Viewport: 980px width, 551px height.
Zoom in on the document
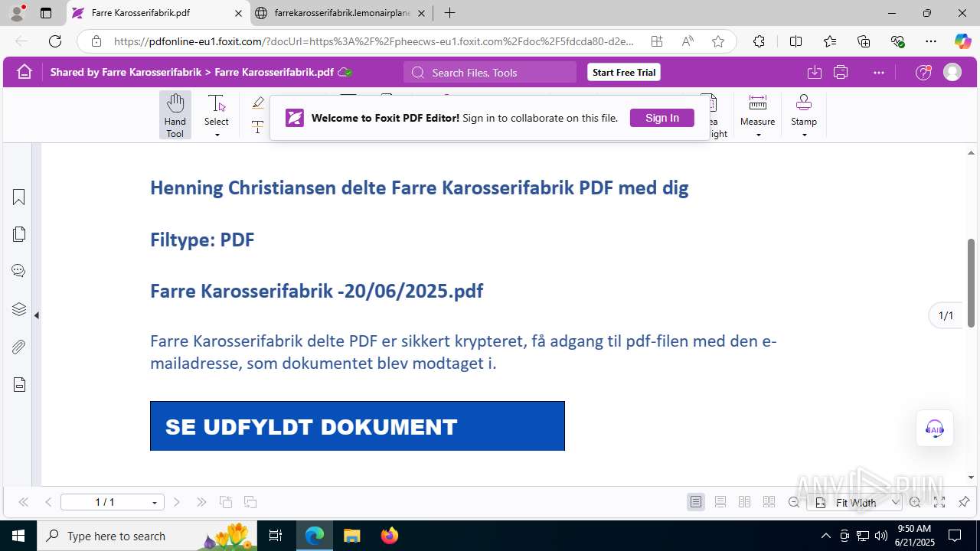915,502
